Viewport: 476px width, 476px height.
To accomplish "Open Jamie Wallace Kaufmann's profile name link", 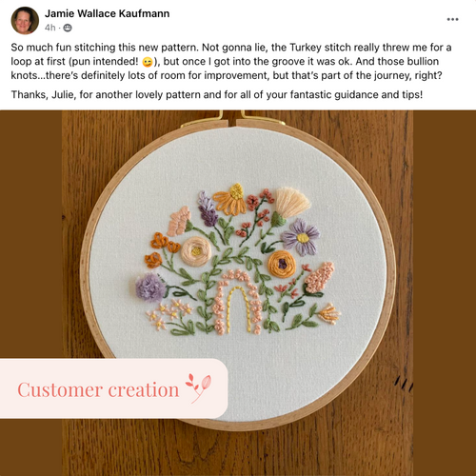I will click(x=107, y=13).
